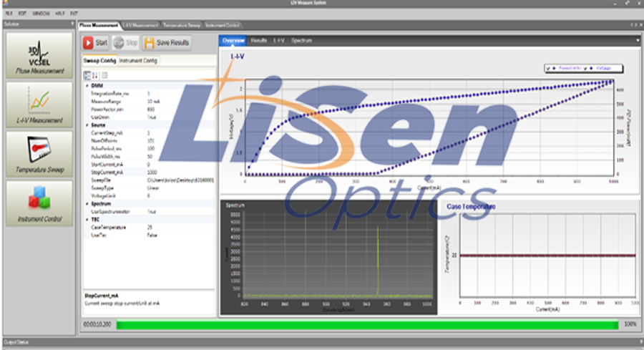The height and width of the screenshot is (350, 644).
Task: Select the Instrument Control document tab
Action: (x=222, y=25)
